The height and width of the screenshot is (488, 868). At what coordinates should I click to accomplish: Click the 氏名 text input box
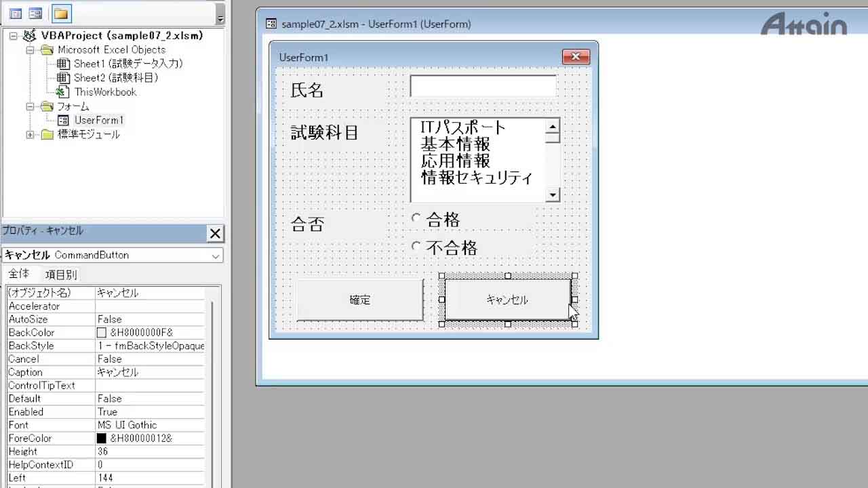click(483, 87)
